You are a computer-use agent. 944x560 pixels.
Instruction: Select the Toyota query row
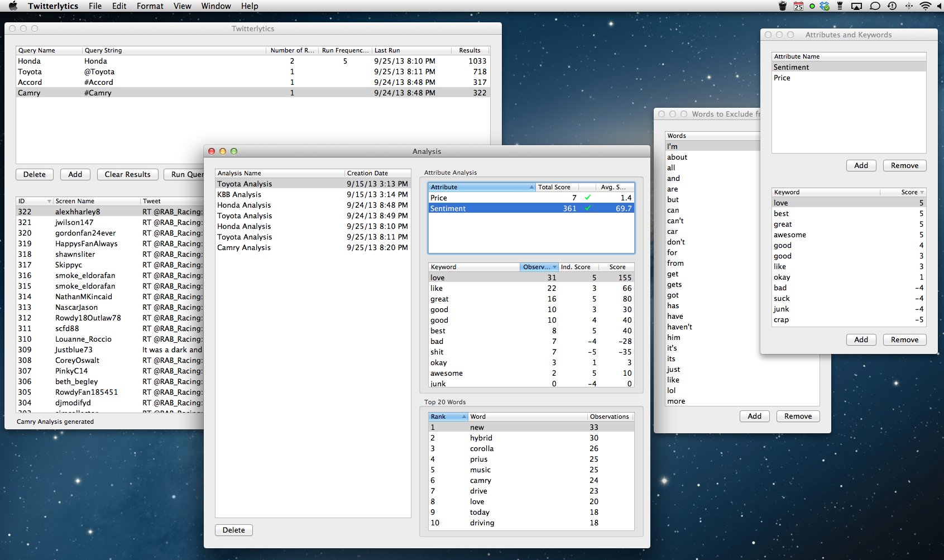tap(253, 71)
